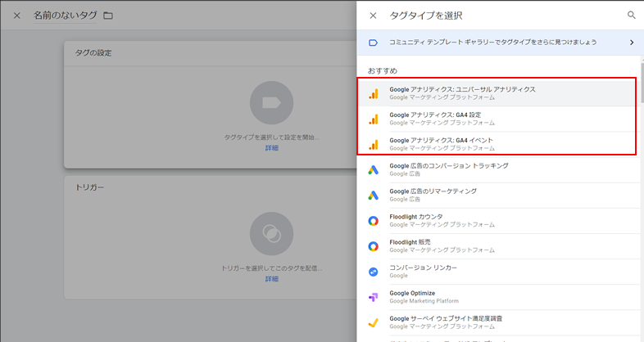The height and width of the screenshot is (342, 644).
Task: Expand the community template gallery chevron
Action: pos(632,43)
